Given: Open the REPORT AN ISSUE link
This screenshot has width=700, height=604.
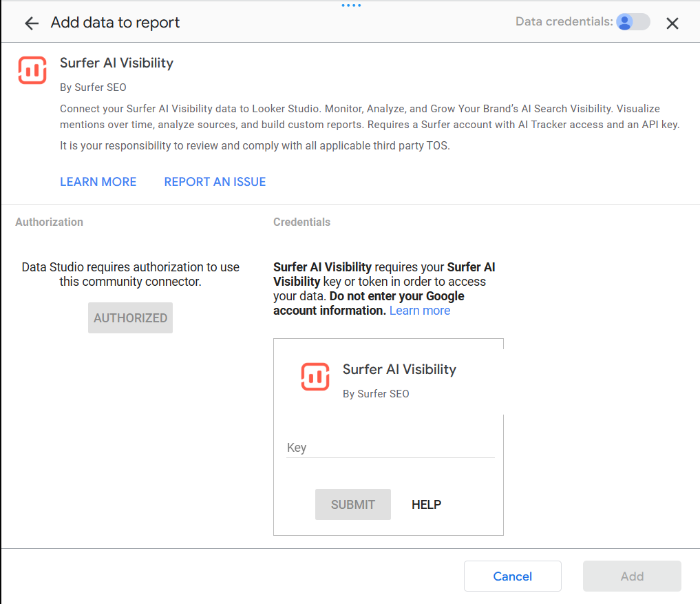Looking at the screenshot, I should click(x=215, y=182).
